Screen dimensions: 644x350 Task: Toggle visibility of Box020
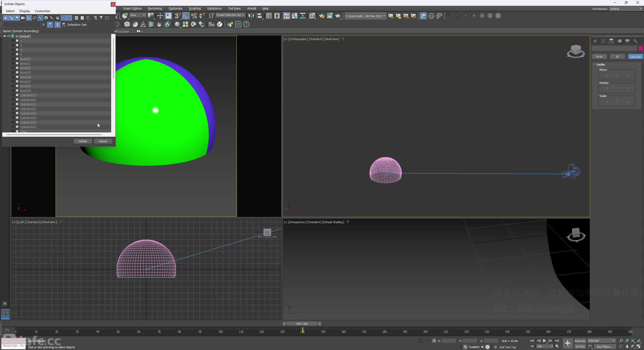pos(17,59)
